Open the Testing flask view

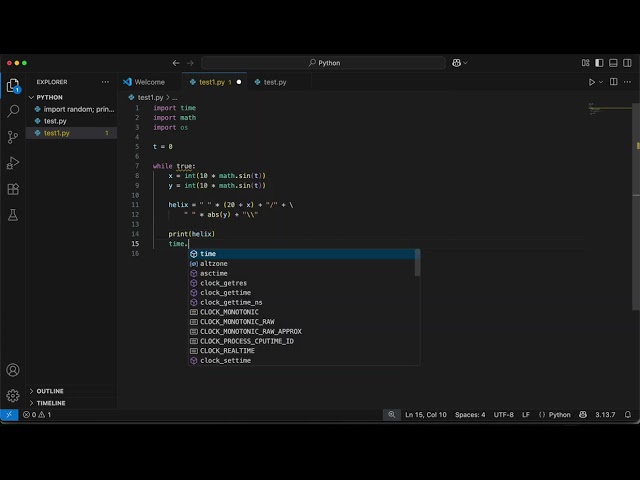pos(13,215)
